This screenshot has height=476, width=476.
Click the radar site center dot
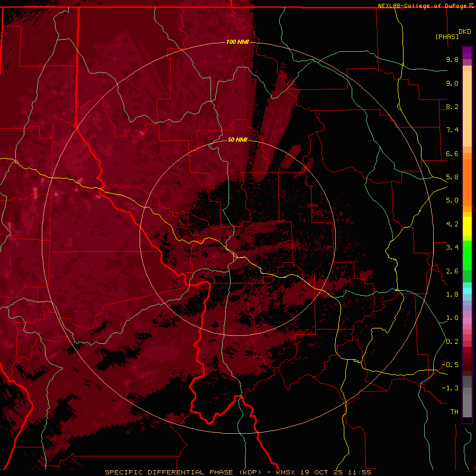[237, 238]
